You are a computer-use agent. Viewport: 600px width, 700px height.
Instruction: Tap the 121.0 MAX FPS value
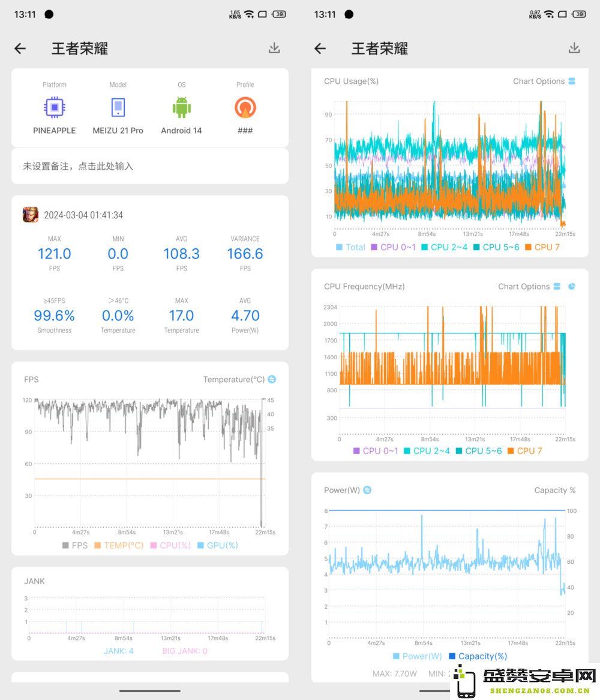(x=55, y=254)
